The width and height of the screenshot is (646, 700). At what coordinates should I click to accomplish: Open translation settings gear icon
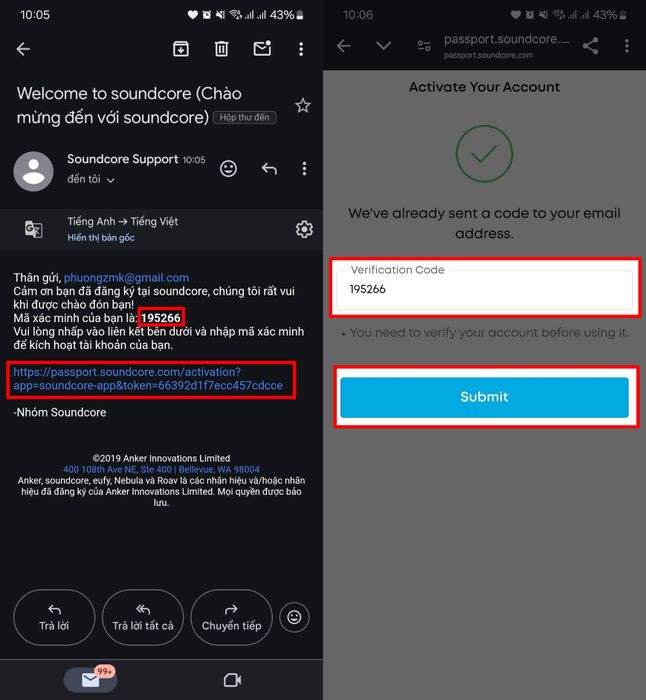pos(304,229)
